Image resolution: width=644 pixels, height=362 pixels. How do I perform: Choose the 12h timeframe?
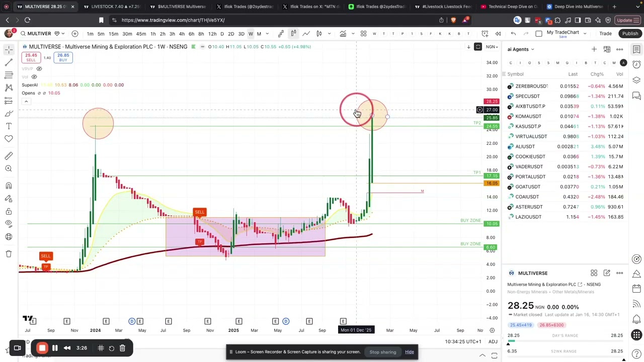[212, 34]
